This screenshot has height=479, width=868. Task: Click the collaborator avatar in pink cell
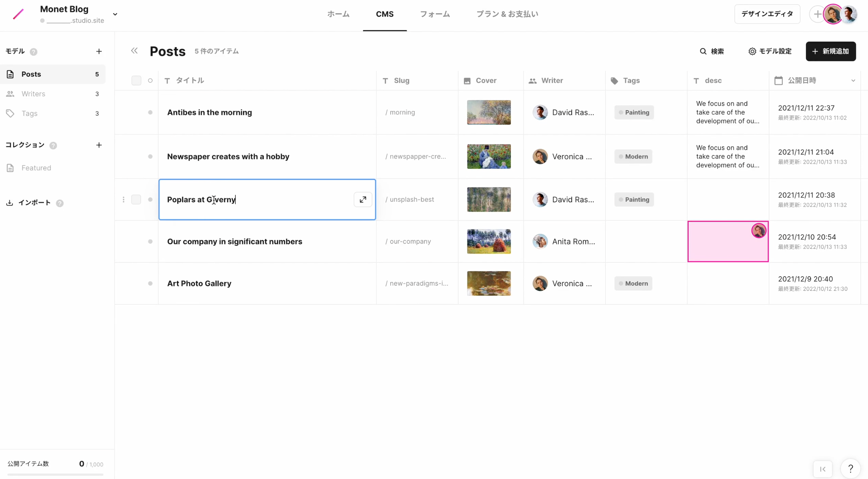click(x=758, y=231)
